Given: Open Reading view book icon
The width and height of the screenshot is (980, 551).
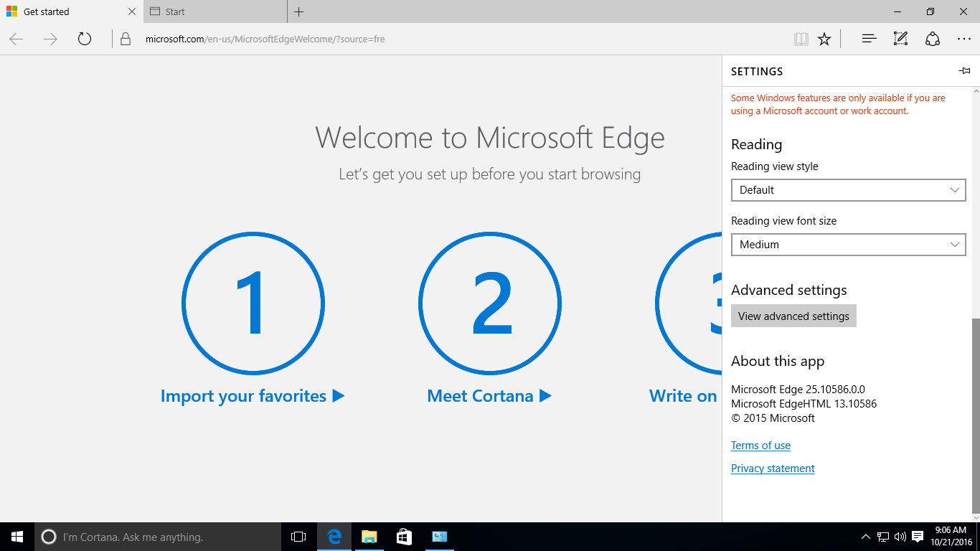Looking at the screenshot, I should (801, 39).
